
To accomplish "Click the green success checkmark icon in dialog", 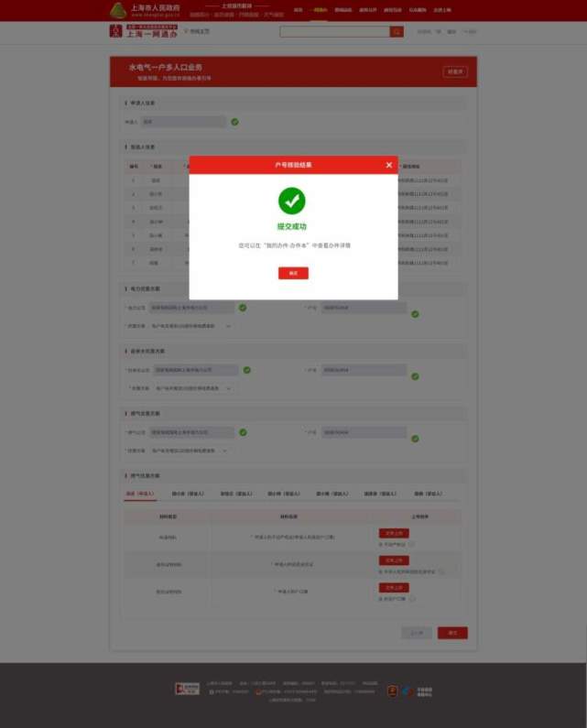I will tap(291, 201).
